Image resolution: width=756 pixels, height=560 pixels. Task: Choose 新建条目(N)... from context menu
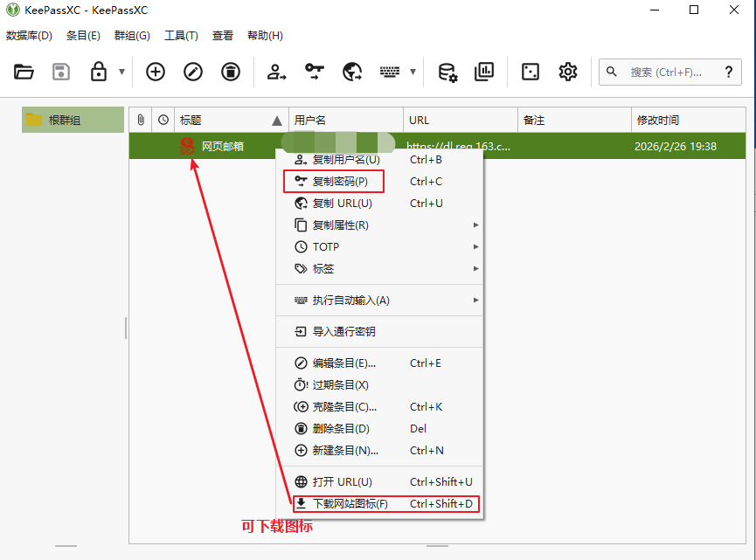379,451
